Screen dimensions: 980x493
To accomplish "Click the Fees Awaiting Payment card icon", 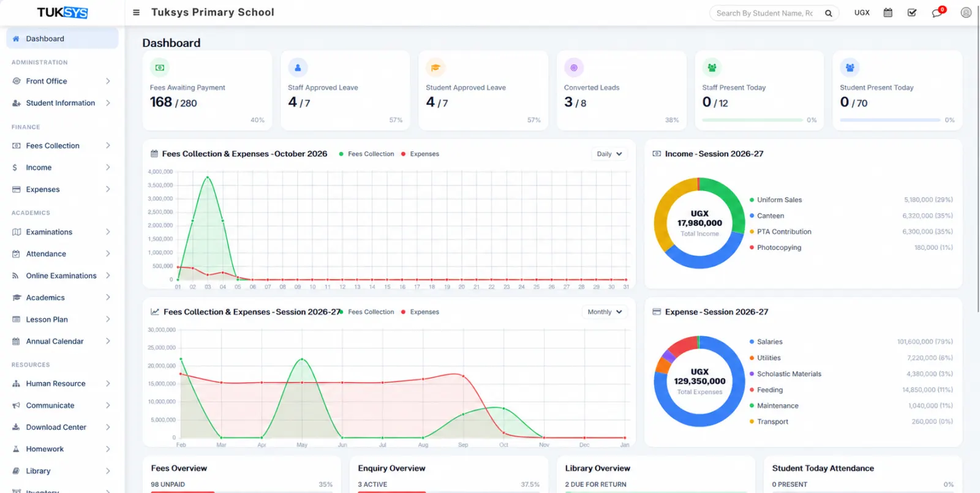I will pos(159,67).
